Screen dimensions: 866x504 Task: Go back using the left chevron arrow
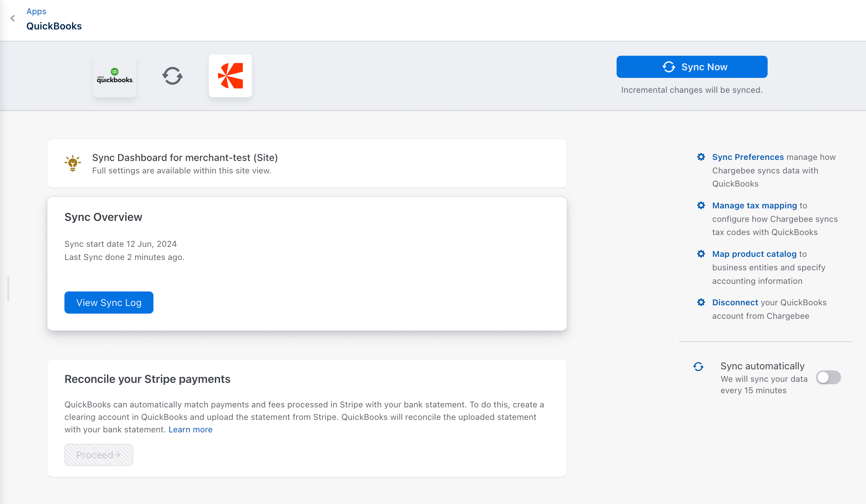[13, 18]
